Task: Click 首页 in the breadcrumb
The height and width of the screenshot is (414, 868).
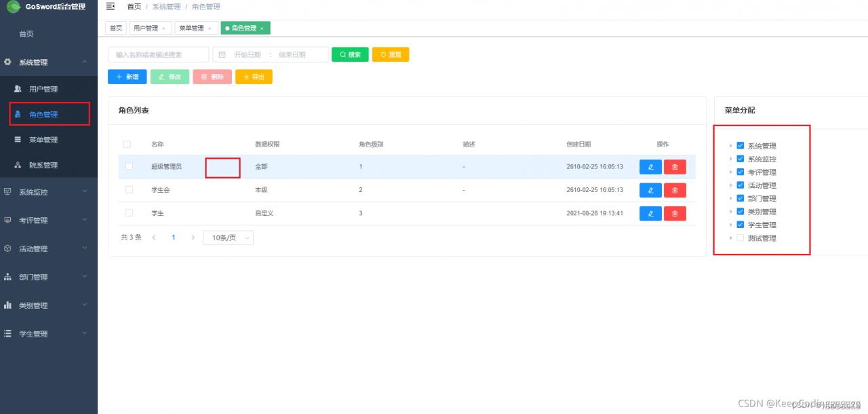Action: [134, 6]
